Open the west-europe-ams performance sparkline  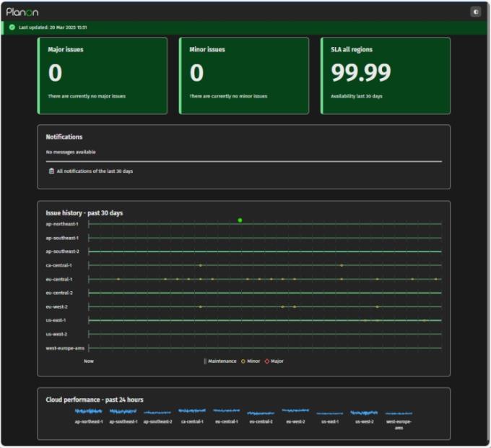tap(399, 413)
